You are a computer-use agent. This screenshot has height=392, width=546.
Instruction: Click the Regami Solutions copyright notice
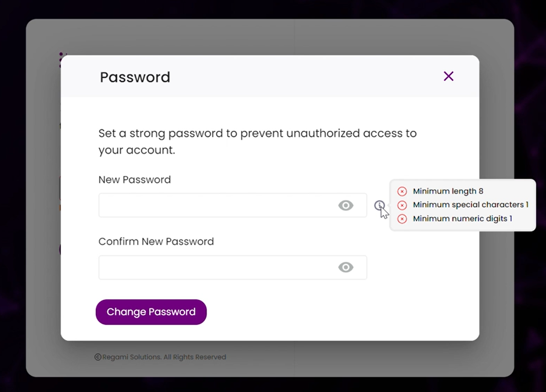[160, 357]
